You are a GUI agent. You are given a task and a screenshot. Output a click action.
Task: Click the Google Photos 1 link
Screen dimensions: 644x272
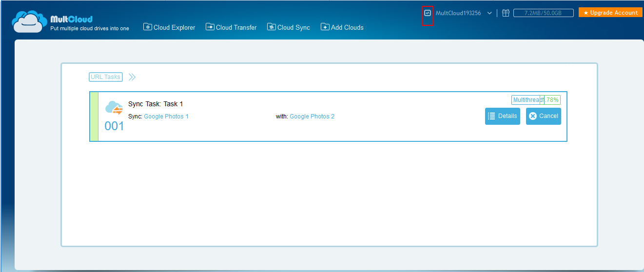(166, 117)
